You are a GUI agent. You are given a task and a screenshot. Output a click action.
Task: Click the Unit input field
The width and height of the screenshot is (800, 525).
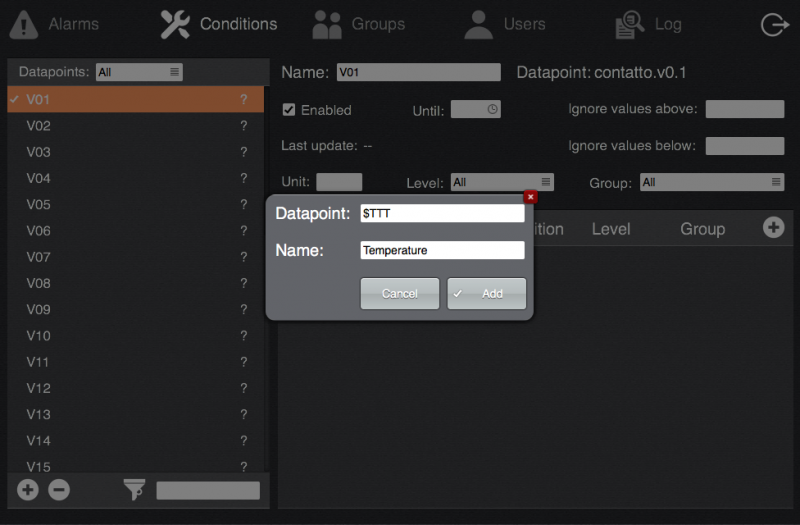click(x=339, y=182)
